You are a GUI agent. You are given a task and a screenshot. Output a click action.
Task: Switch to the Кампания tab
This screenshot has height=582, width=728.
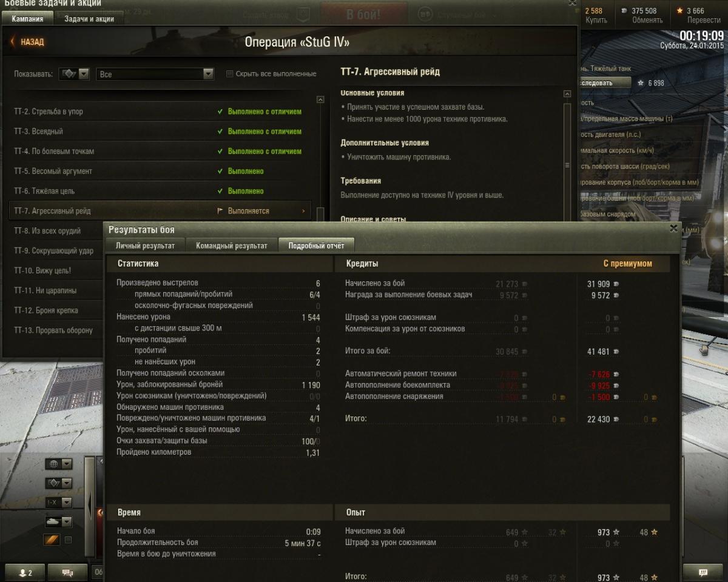(x=28, y=19)
